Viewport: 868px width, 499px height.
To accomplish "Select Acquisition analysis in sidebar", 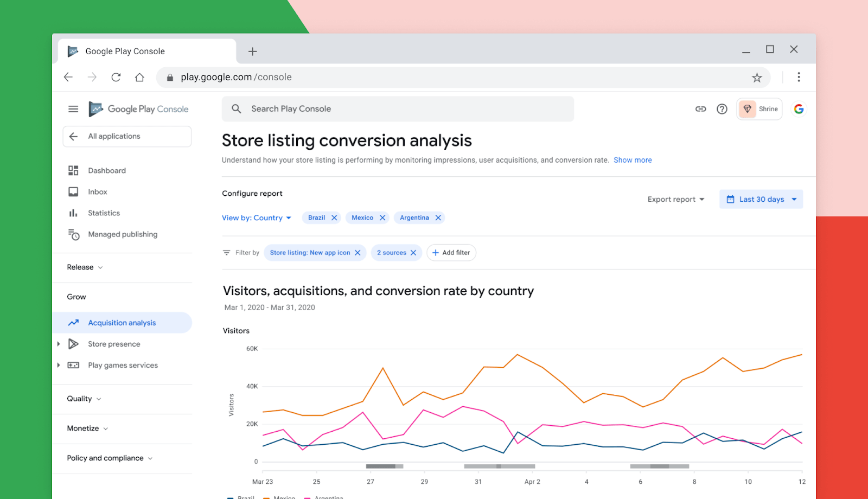I will pyautogui.click(x=122, y=322).
